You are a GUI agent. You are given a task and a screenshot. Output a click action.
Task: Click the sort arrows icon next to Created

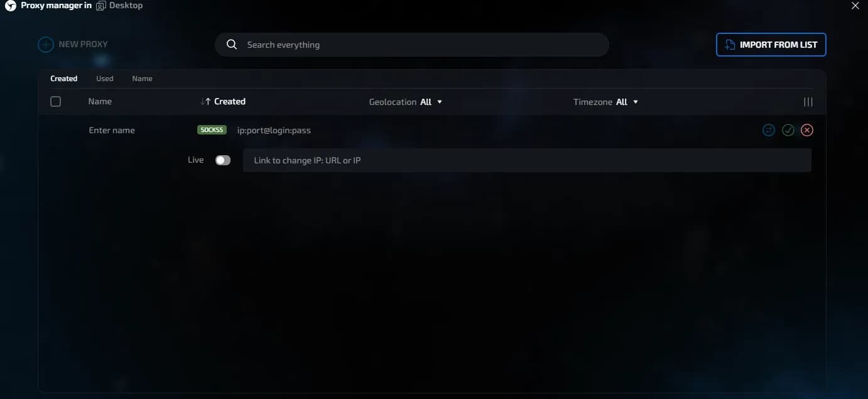(205, 102)
